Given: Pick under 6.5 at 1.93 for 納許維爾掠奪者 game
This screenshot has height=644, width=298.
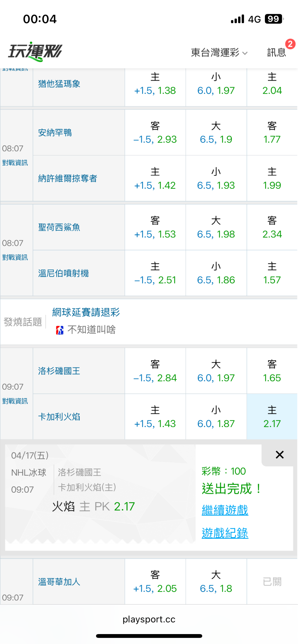Looking at the screenshot, I should (x=216, y=179).
